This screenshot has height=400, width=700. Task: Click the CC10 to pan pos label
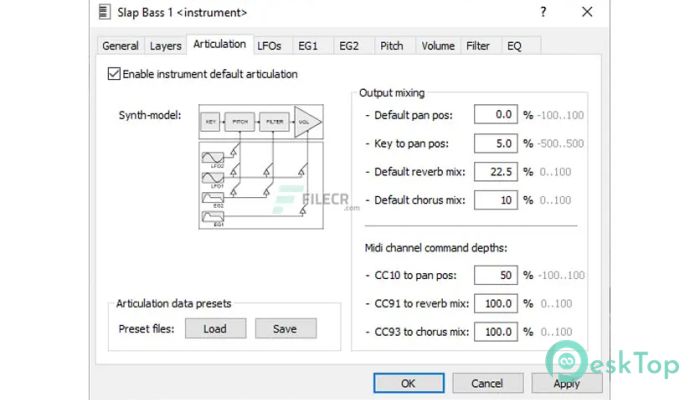coord(416,275)
